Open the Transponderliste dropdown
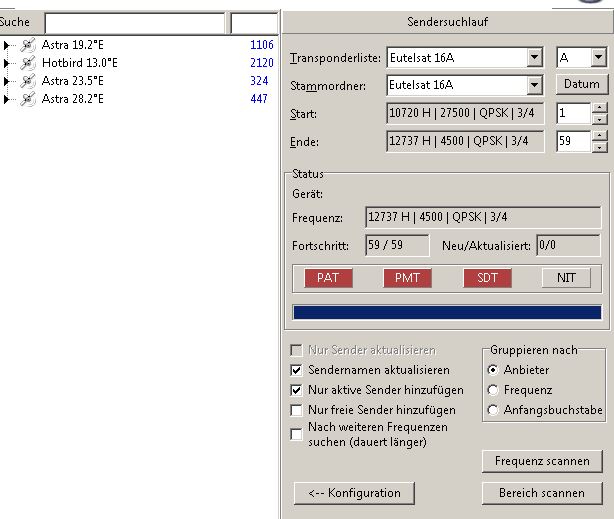This screenshot has width=614, height=519. (x=534, y=58)
